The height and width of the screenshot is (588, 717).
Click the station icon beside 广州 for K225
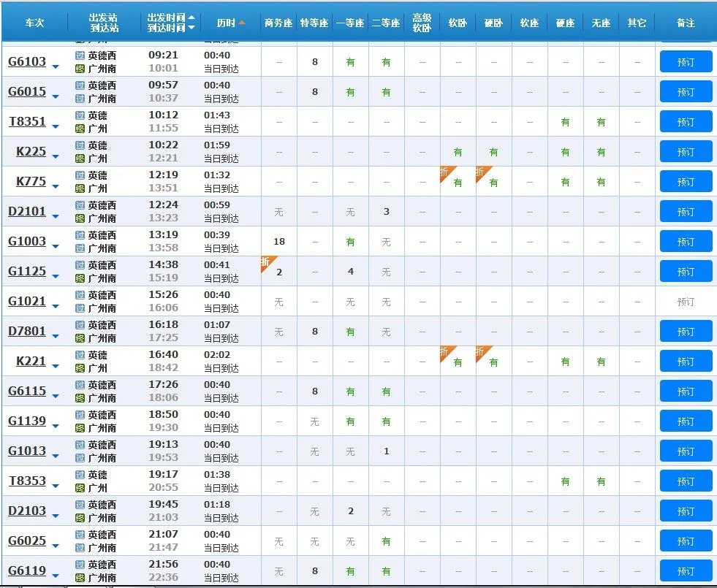(79, 157)
